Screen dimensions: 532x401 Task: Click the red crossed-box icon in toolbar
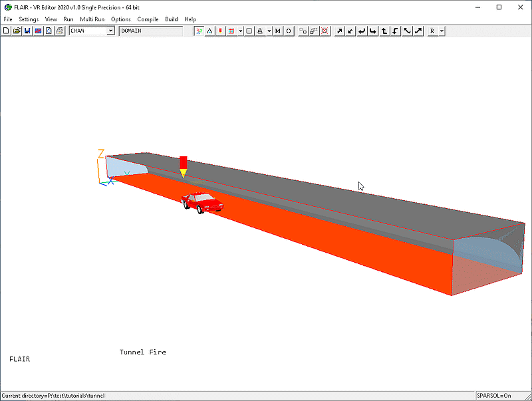coord(325,31)
